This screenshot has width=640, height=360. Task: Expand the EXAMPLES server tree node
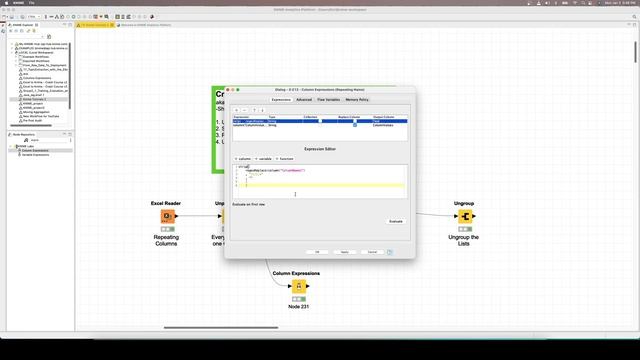[x=12, y=48]
